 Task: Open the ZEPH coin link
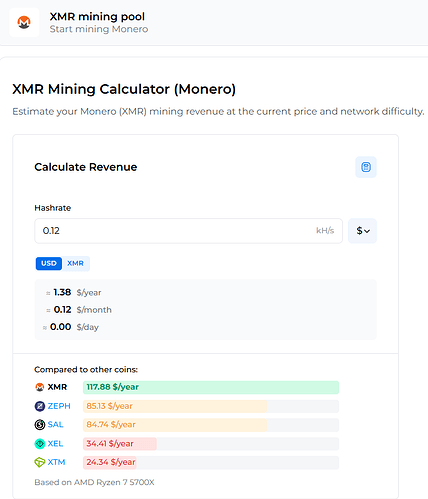click(59, 406)
